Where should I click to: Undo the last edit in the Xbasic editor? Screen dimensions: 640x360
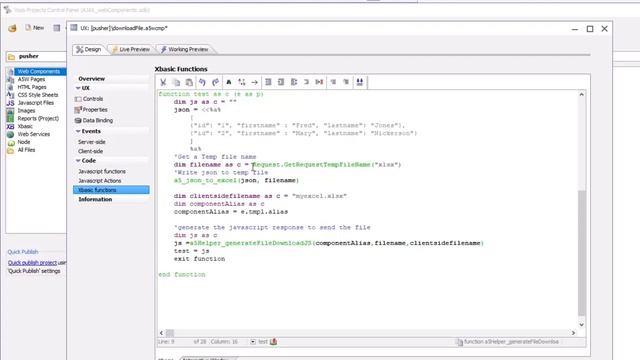(x=202, y=82)
